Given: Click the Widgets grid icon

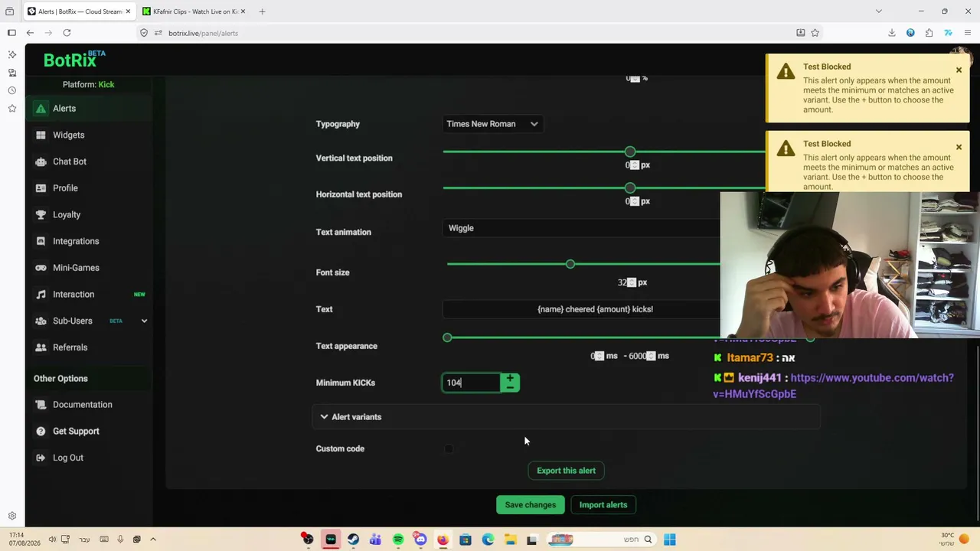Looking at the screenshot, I should point(41,135).
